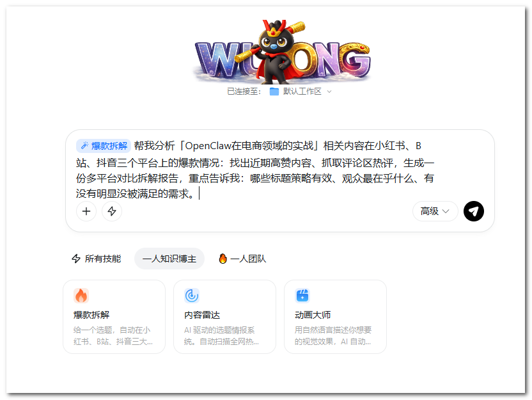The height and width of the screenshot is (400, 532).
Task: Click the radar icon on 内容雷达 card
Action: point(192,296)
